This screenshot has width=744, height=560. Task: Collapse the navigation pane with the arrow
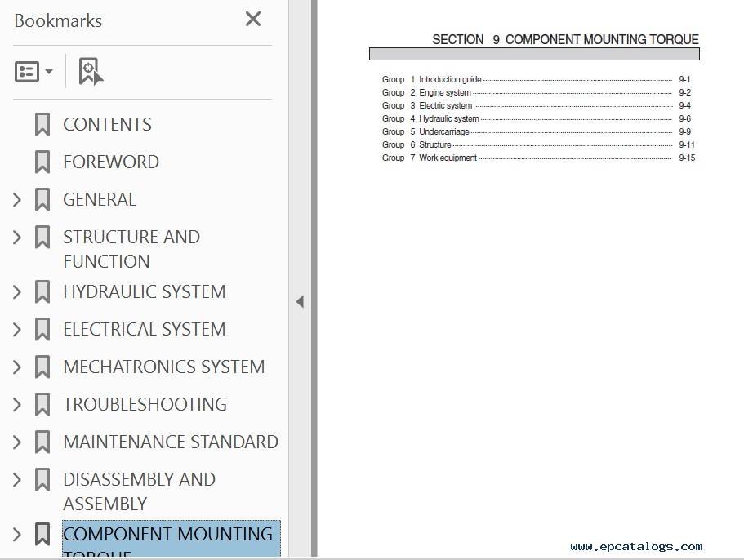point(300,301)
